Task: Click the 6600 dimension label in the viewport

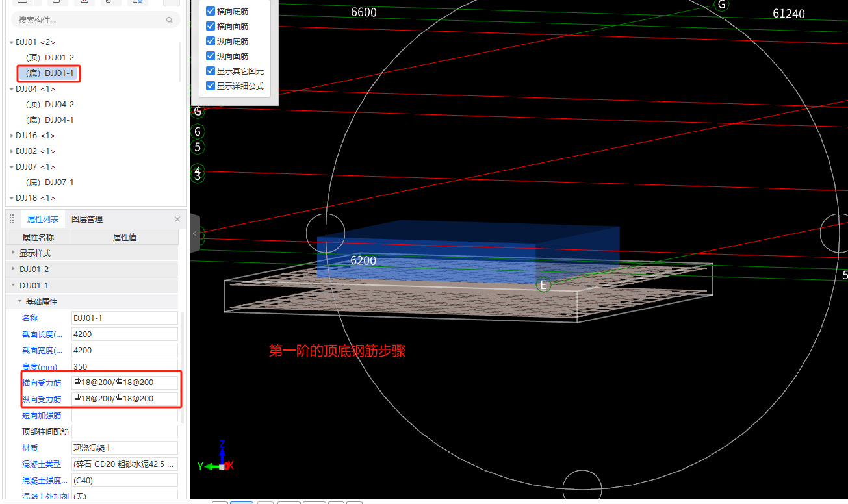Action: pos(364,12)
